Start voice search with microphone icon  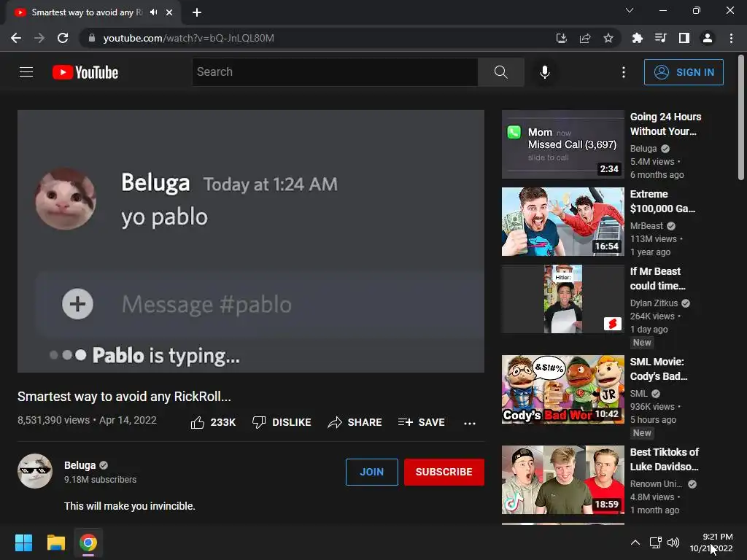pos(544,72)
